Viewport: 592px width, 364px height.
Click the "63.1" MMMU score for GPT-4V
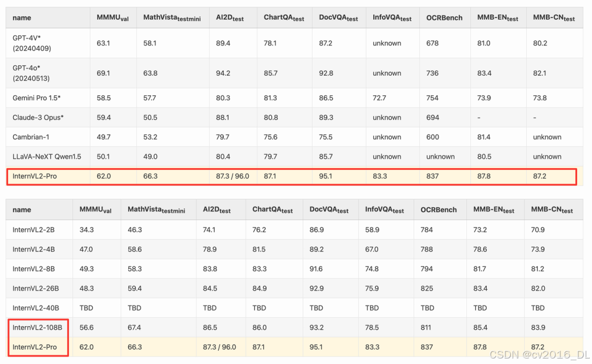tap(103, 43)
